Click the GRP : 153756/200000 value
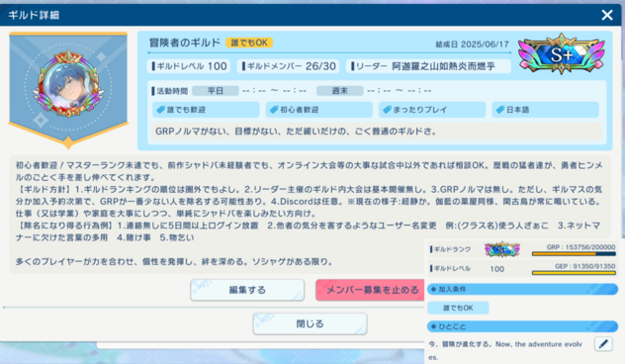The width and height of the screenshot is (625, 364). 580,247
